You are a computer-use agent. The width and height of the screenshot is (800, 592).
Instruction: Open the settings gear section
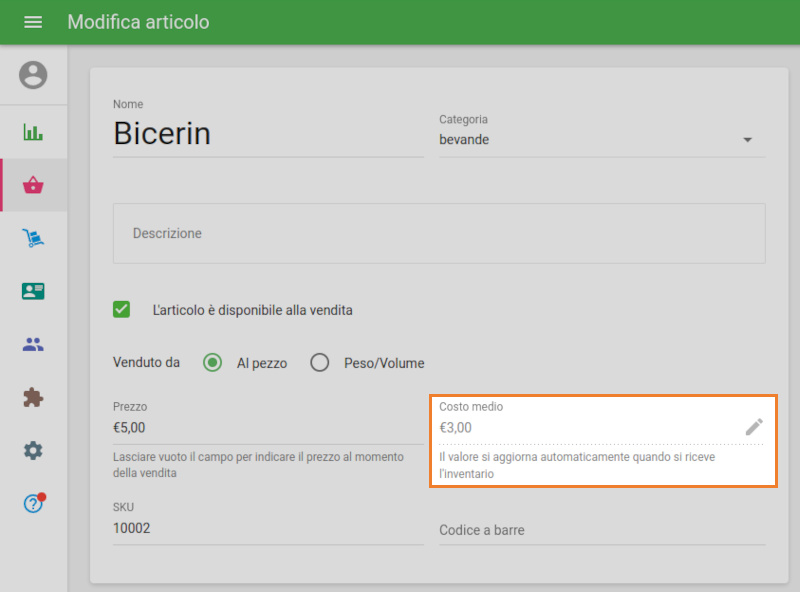pos(33,451)
